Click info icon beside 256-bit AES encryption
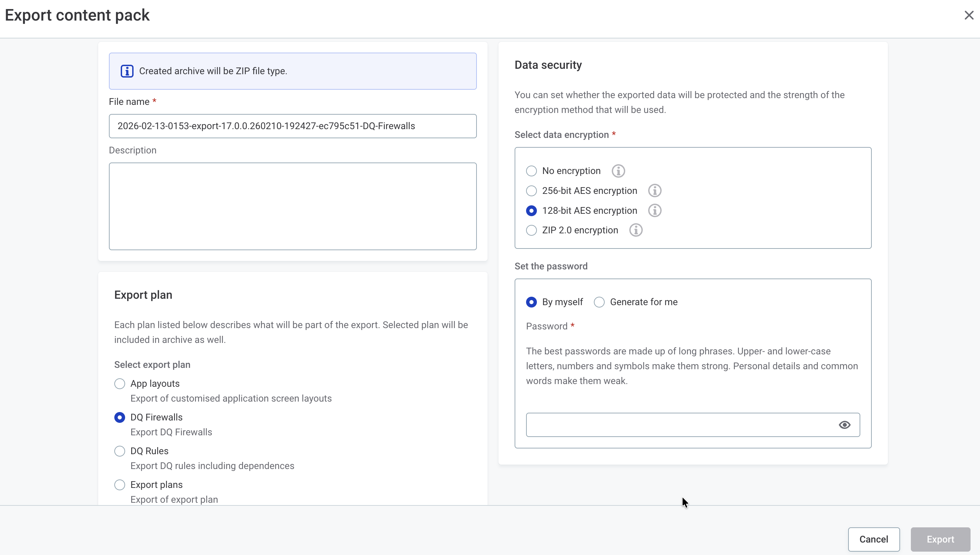This screenshot has height=555, width=980. point(655,191)
